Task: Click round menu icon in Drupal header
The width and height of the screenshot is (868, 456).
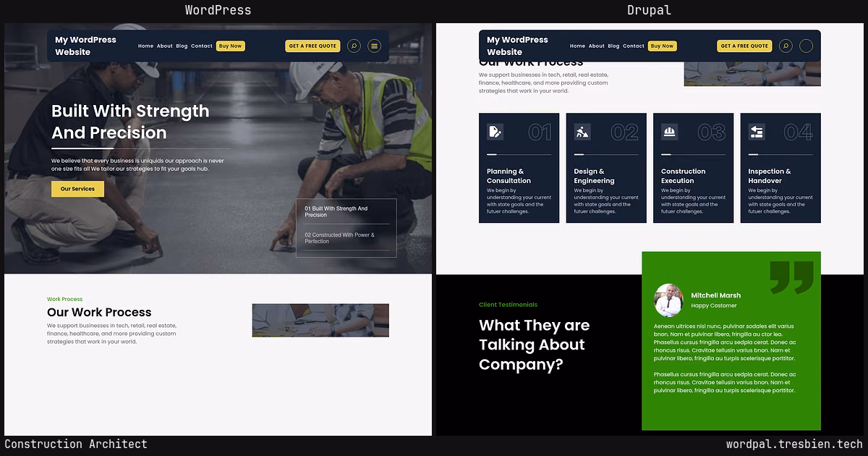Action: click(806, 46)
